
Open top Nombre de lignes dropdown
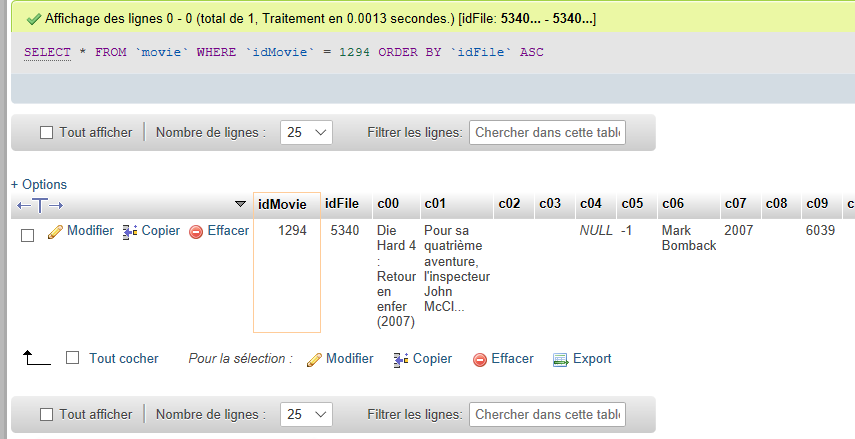[306, 133]
